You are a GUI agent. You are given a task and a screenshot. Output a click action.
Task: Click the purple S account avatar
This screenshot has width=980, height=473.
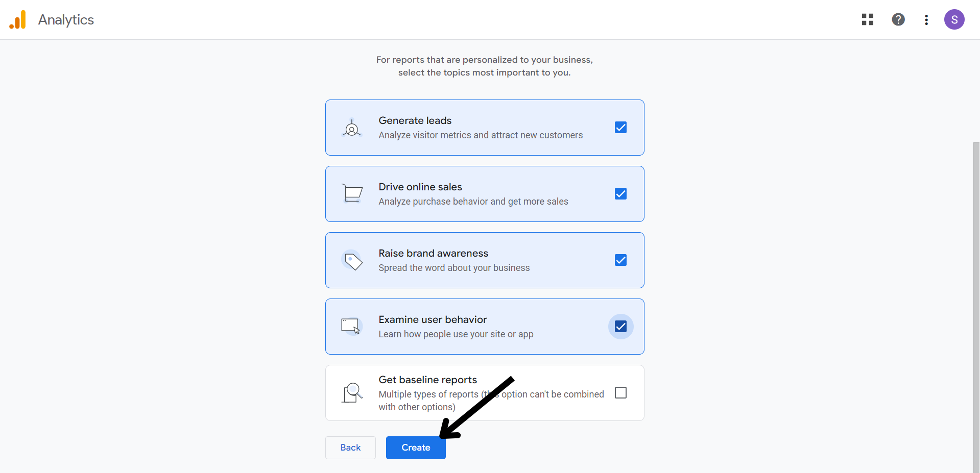[953, 20]
